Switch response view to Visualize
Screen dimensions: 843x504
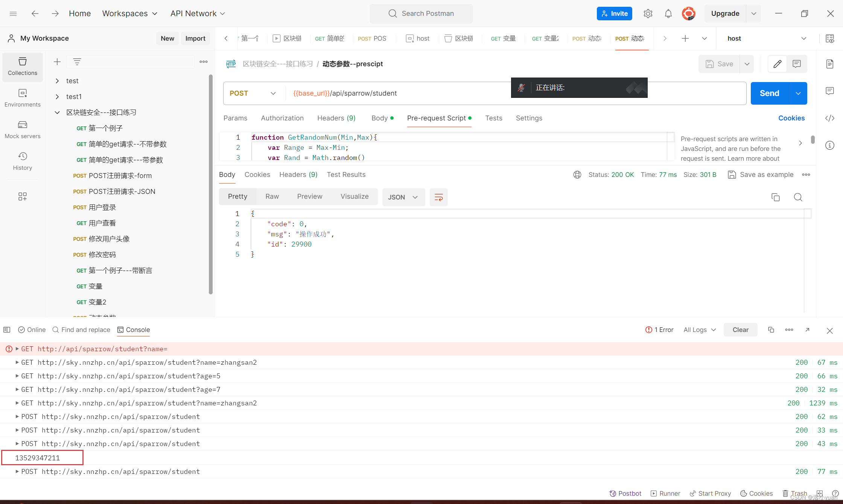(x=355, y=196)
